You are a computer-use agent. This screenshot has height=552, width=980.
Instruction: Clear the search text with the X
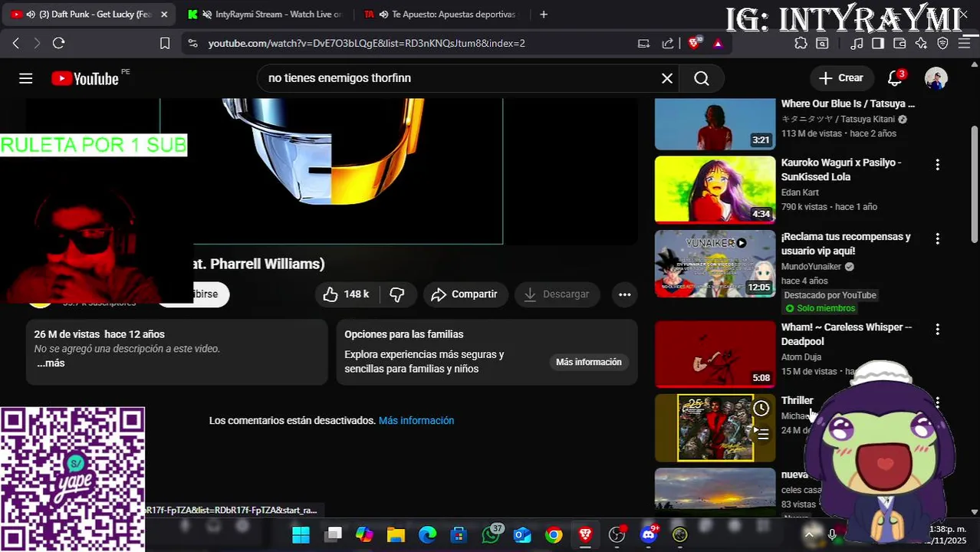click(x=667, y=78)
